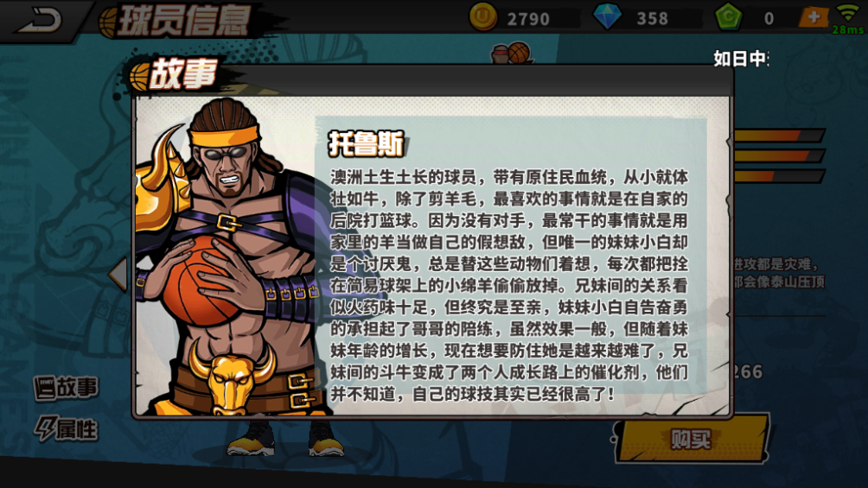Image resolution: width=868 pixels, height=488 pixels.
Task: Click the gold coin currency icon
Action: pyautogui.click(x=482, y=17)
